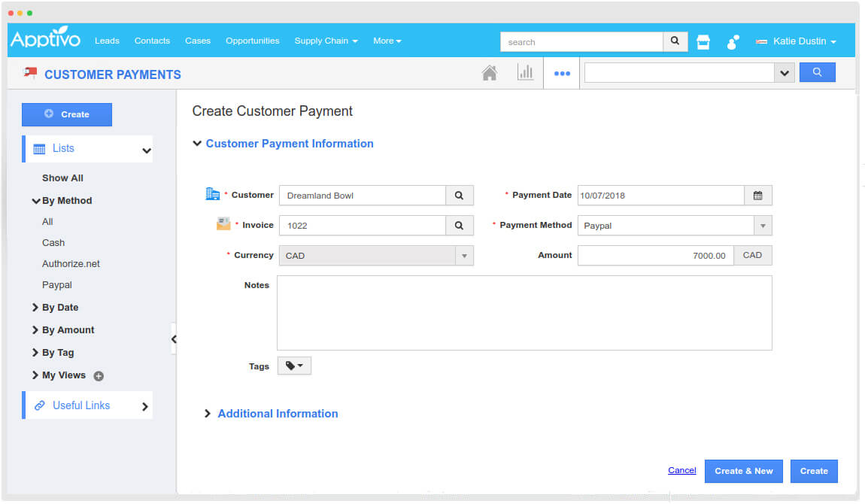
Task: Open the More menu
Action: point(387,41)
